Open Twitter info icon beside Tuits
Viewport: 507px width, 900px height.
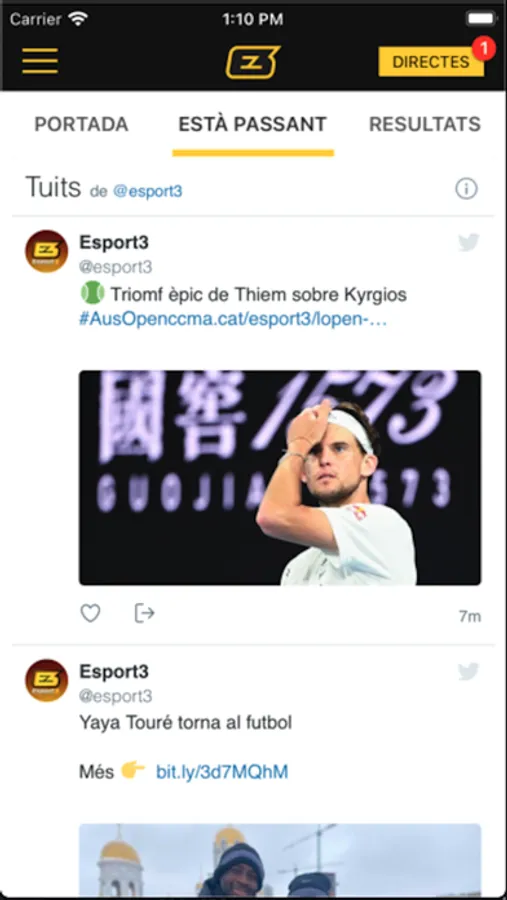coord(466,188)
